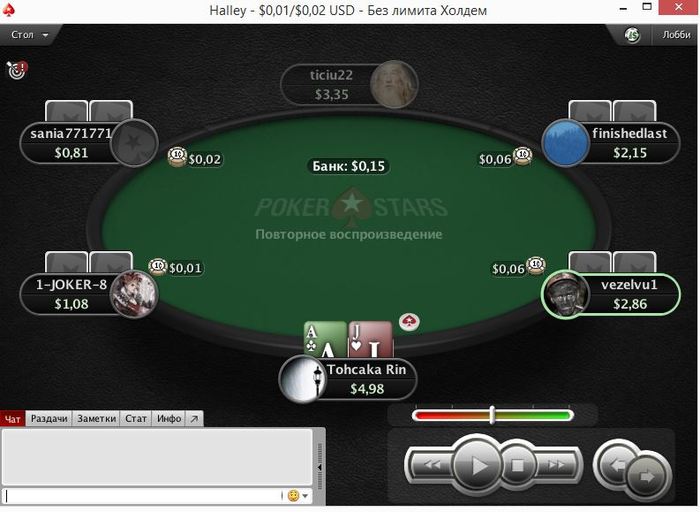Rewind the hand replay
The width and height of the screenshot is (700, 512).
(x=432, y=466)
